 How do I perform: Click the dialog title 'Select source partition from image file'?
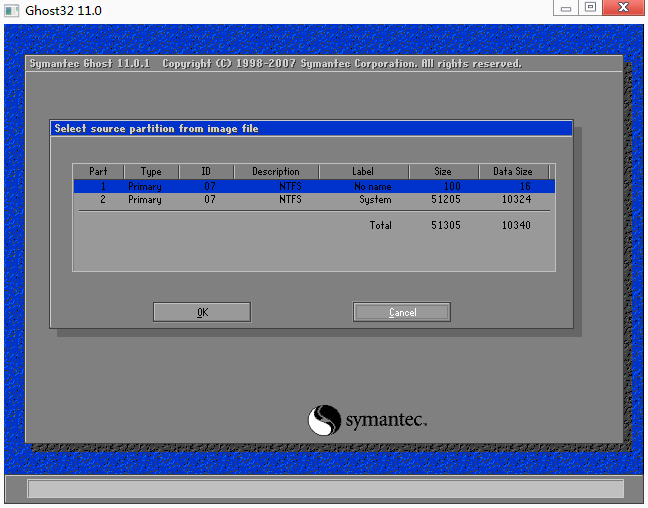tap(157, 129)
